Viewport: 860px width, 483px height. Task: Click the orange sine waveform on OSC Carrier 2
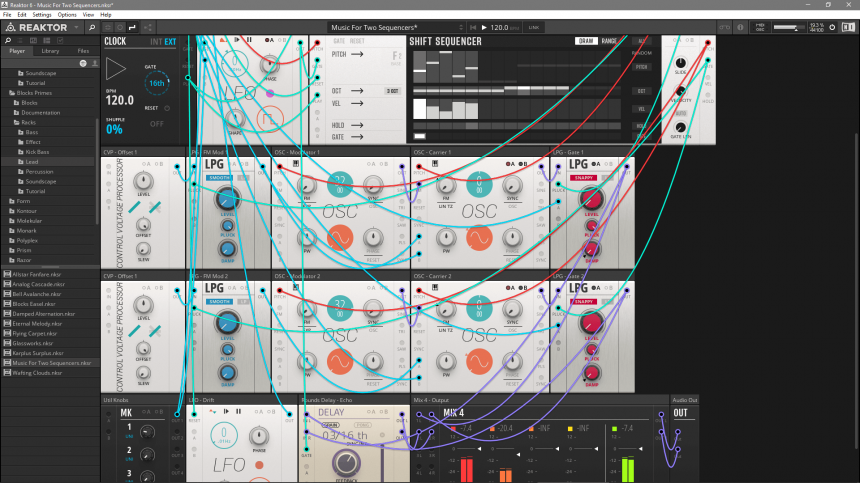coord(479,362)
